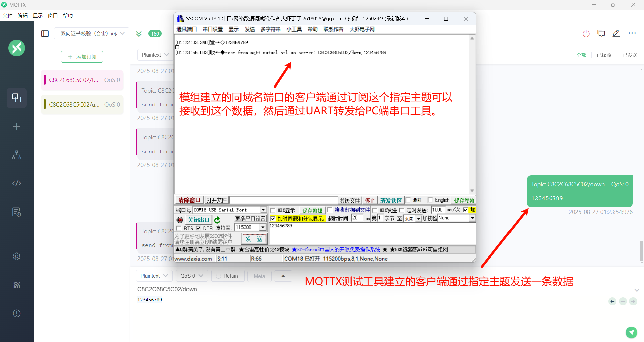
Task: Open the 多字符串 menu in SSCOM
Action: tap(270, 29)
